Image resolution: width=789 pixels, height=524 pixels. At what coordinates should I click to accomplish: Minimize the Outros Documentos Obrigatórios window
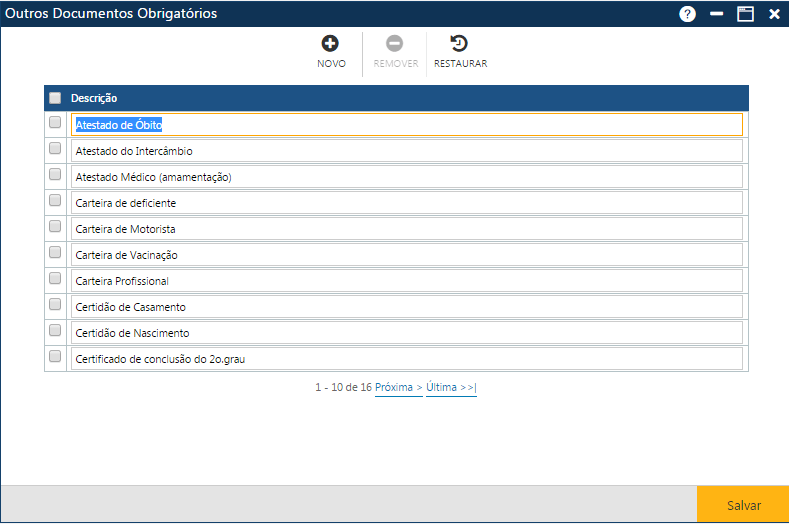[716, 14]
